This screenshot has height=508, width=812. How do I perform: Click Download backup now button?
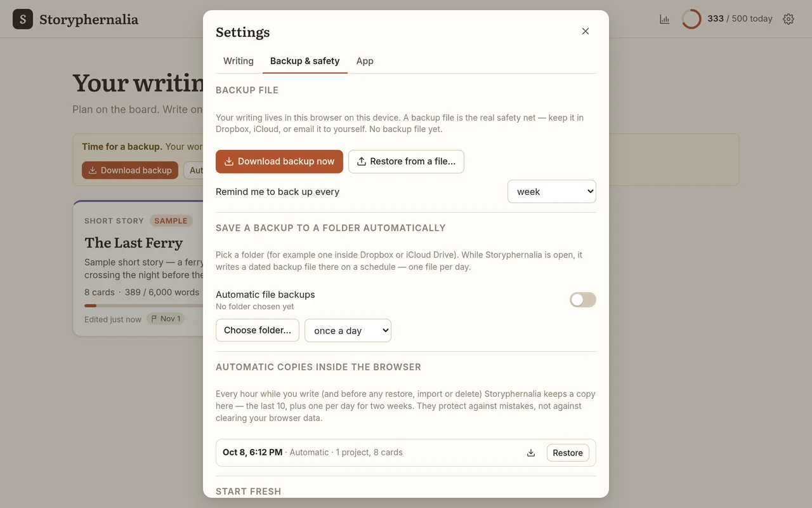tap(279, 161)
